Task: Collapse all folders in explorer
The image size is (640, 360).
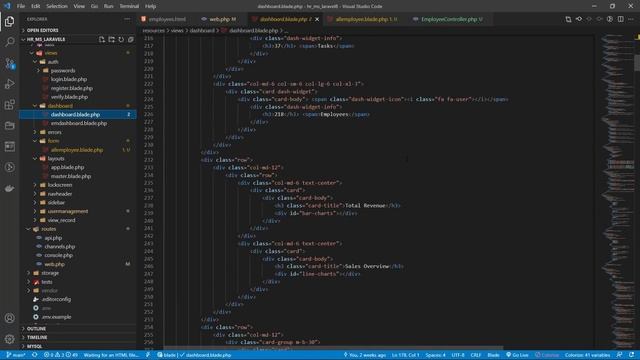Action: pos(131,40)
